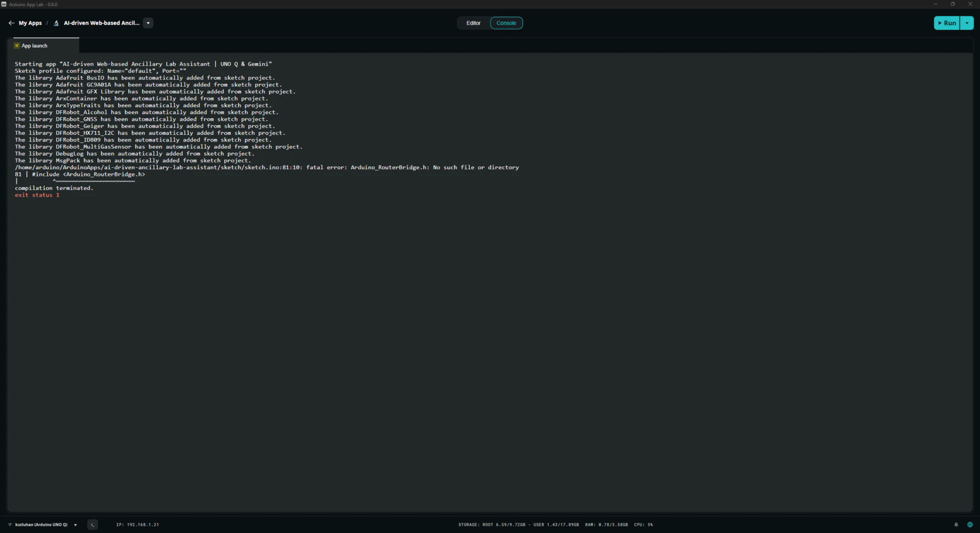
Task: Click the 'compilation terminated.' line
Action: click(x=54, y=188)
